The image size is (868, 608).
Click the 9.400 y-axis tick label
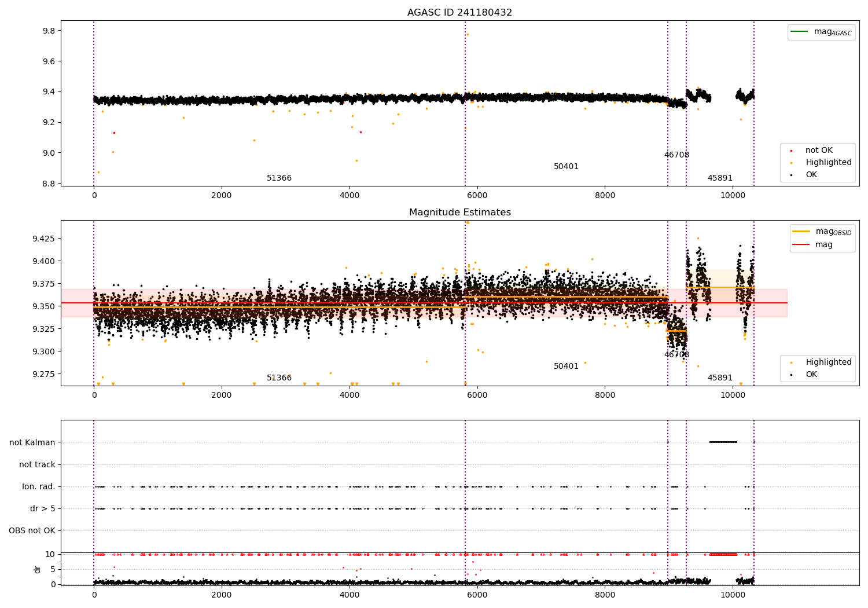[x=43, y=261]
